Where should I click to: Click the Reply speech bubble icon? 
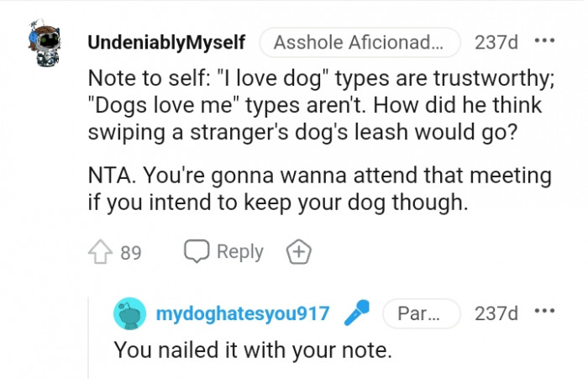point(196,251)
